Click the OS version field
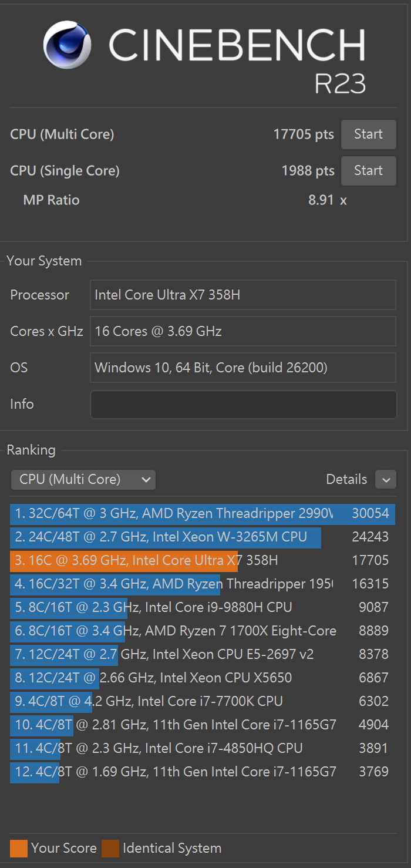The image size is (411, 868). coord(243,368)
